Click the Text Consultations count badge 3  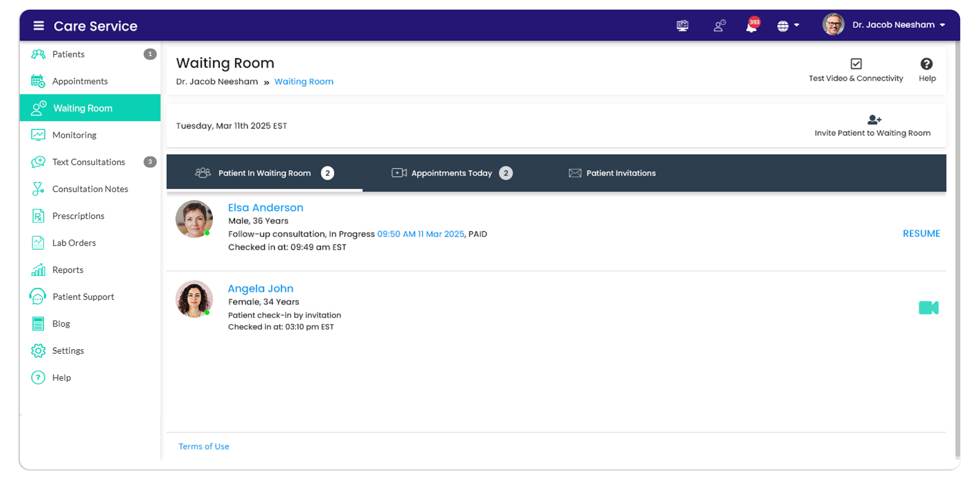pos(150,162)
